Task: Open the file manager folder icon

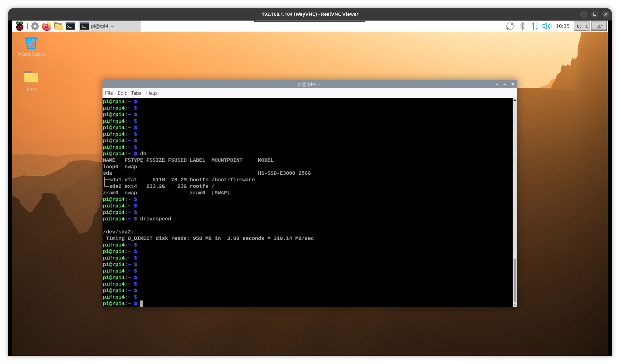Action: pos(59,26)
